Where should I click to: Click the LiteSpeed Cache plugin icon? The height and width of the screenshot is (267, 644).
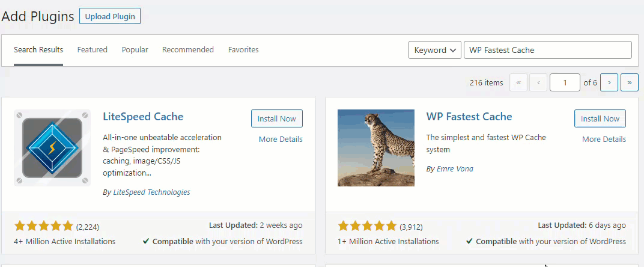point(52,148)
